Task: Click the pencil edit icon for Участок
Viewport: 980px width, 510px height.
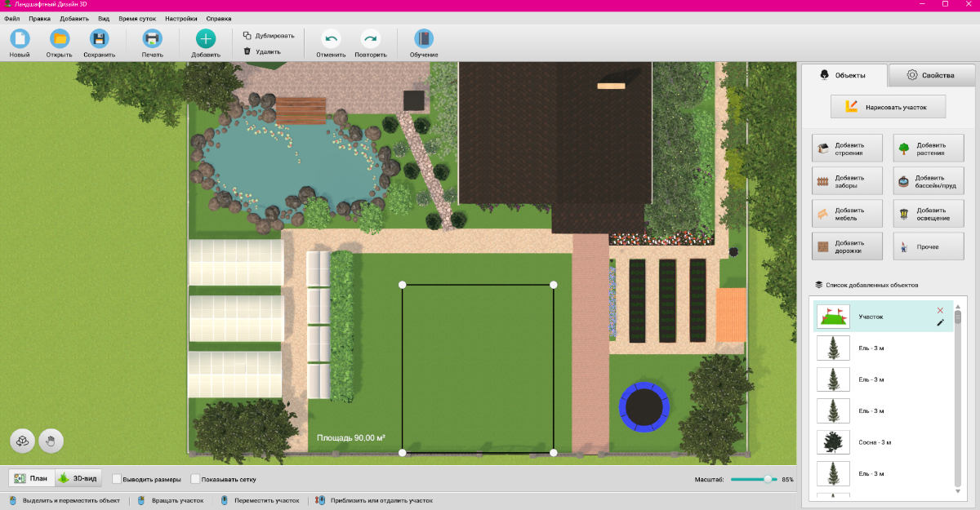Action: 940,323
